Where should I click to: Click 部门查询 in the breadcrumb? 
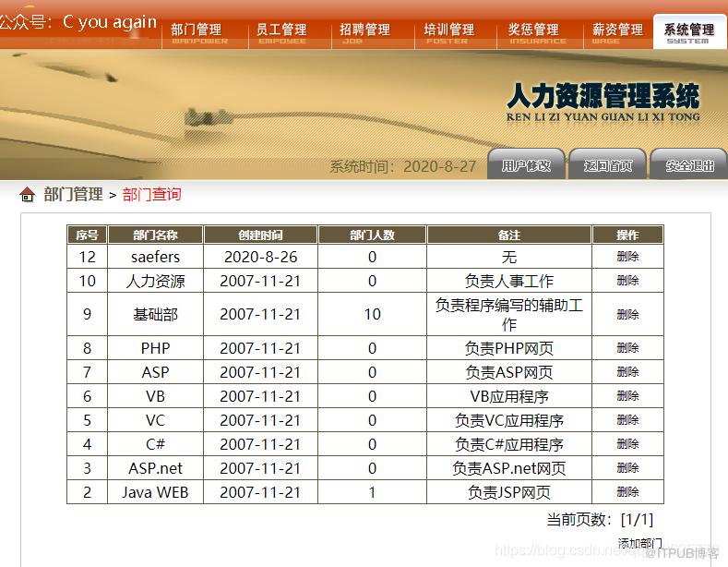tap(152, 194)
